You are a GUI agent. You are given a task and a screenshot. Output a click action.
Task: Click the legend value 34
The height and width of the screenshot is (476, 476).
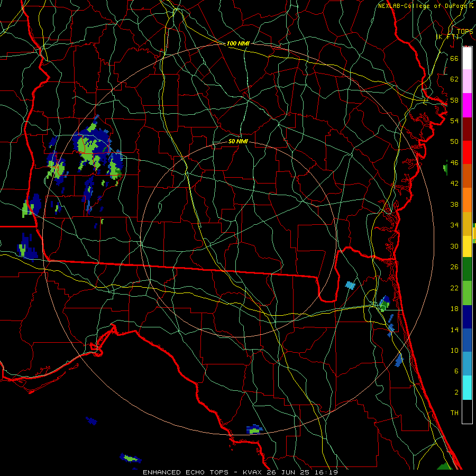point(454,225)
